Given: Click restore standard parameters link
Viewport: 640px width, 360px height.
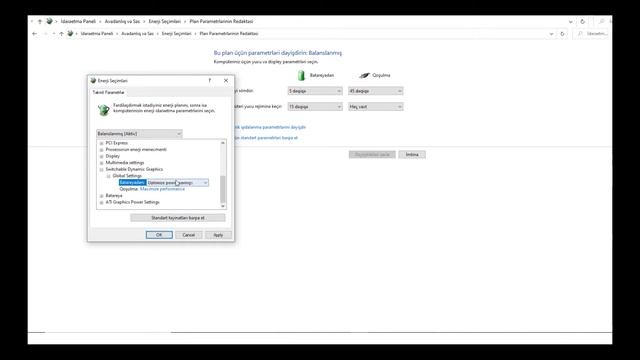Looking at the screenshot, I should (x=266, y=138).
